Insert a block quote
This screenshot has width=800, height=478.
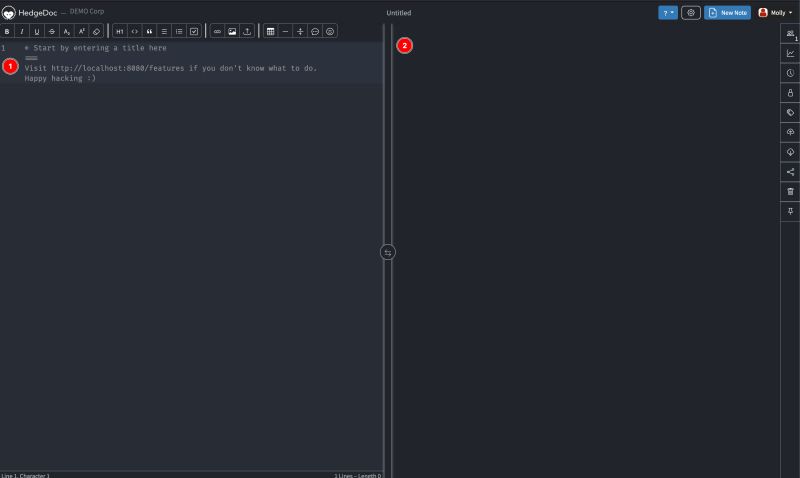[x=149, y=32]
